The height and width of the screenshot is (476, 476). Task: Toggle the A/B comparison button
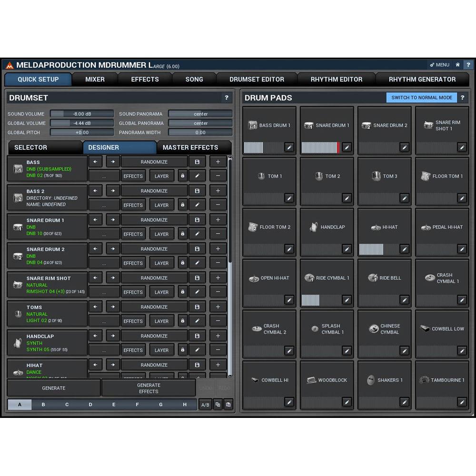(x=205, y=404)
